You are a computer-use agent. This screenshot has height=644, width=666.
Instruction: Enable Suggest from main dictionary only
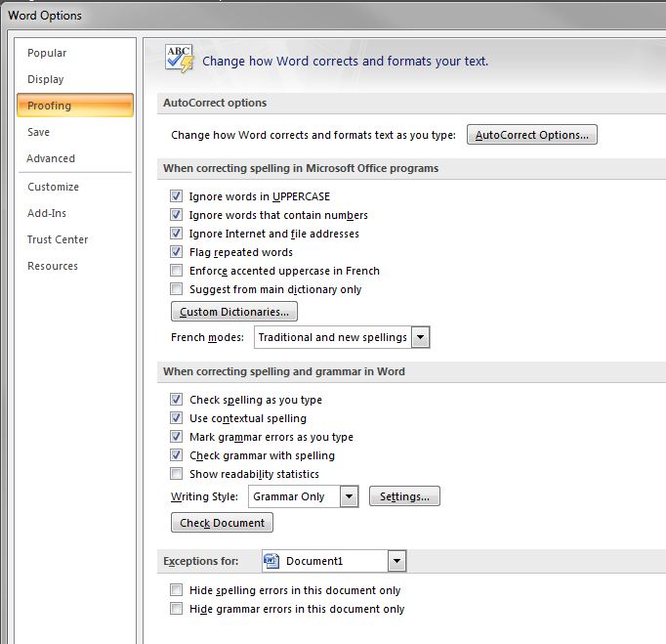click(177, 289)
